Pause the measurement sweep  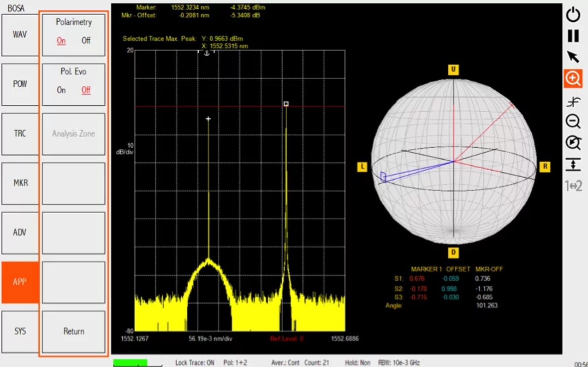573,36
